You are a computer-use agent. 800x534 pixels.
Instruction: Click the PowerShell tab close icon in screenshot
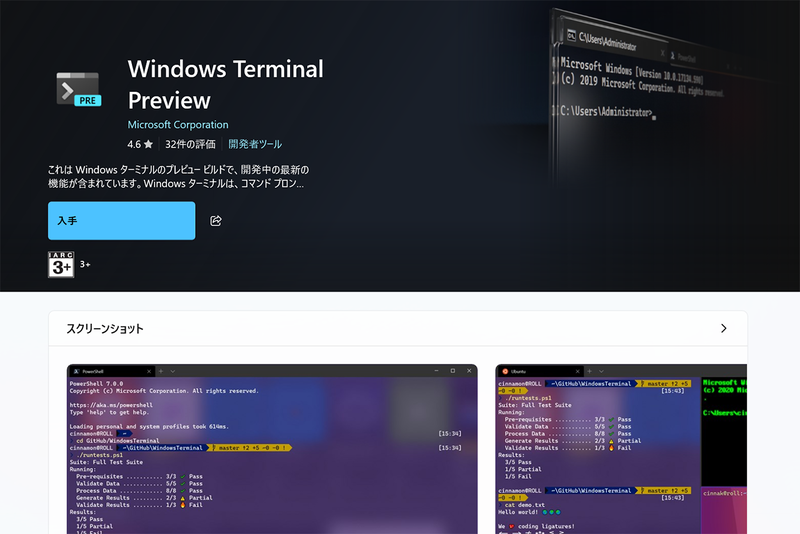click(x=149, y=371)
